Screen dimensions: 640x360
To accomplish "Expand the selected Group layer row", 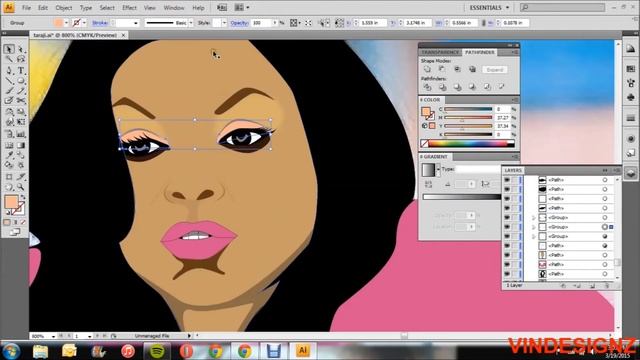I will click(x=533, y=227).
